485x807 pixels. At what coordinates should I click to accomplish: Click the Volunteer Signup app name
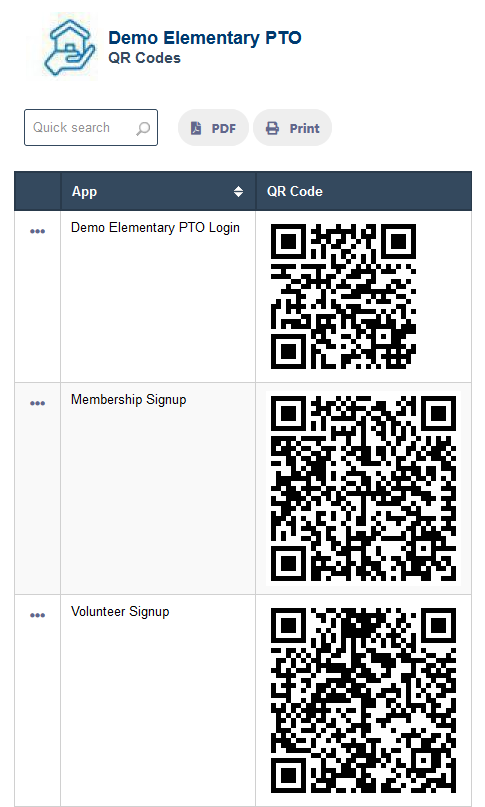120,611
